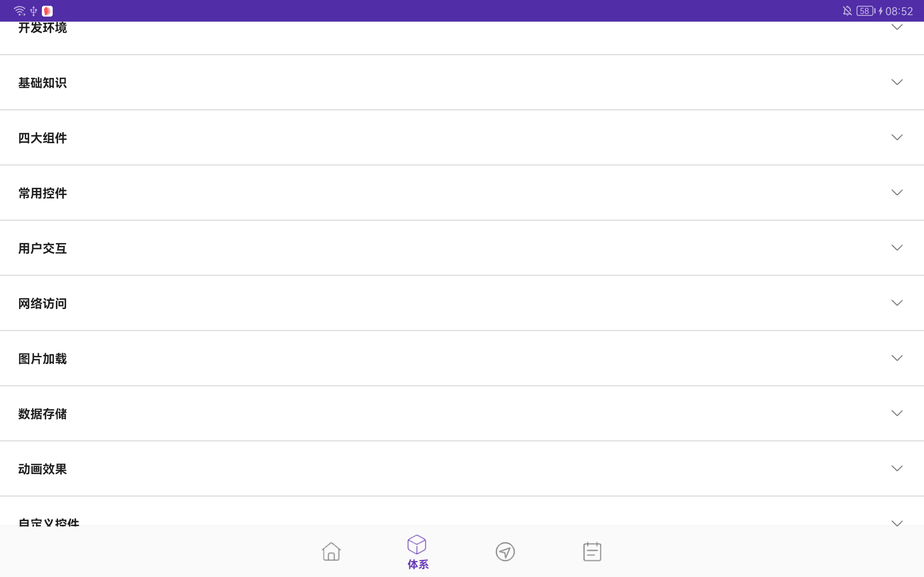924x577 pixels.
Task: Expand the 常用控件 chevron arrow
Action: 897,192
